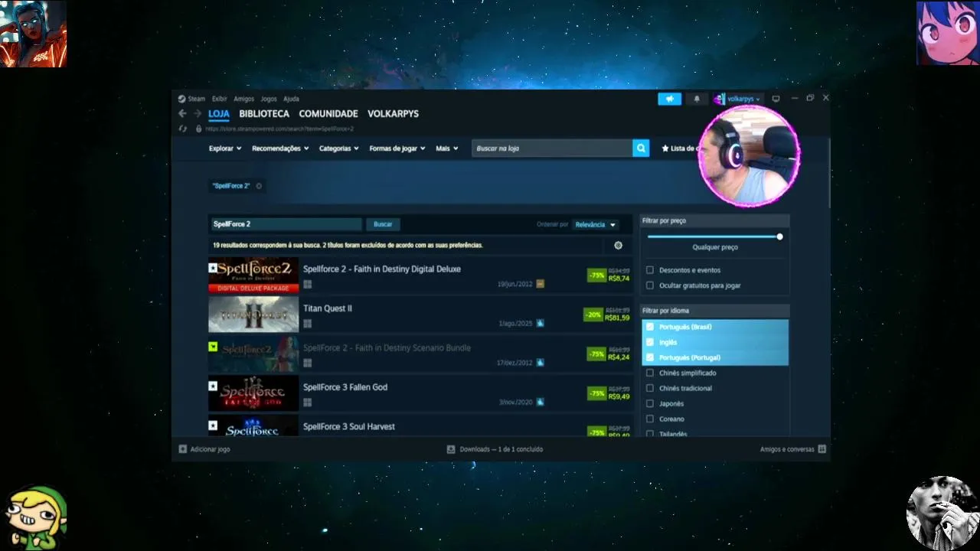Click the price filter slider handle
Image resolution: width=980 pixels, height=551 pixels.
(x=779, y=236)
